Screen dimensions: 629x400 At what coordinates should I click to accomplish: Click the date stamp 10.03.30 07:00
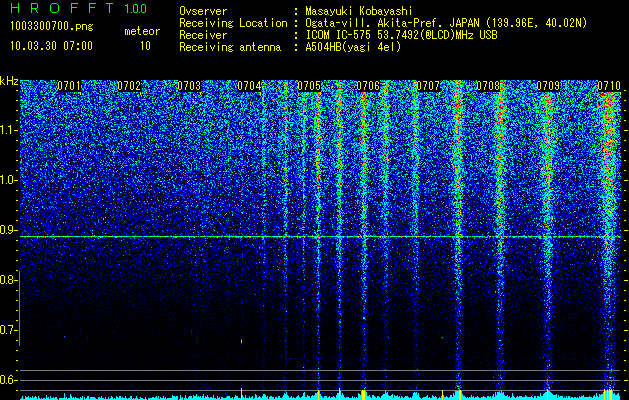pyautogui.click(x=51, y=46)
